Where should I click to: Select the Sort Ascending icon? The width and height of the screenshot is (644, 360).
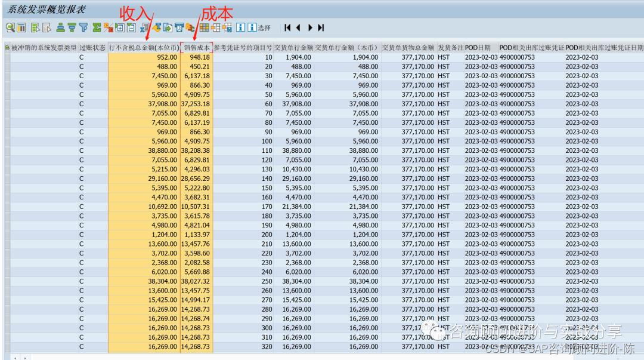point(60,27)
